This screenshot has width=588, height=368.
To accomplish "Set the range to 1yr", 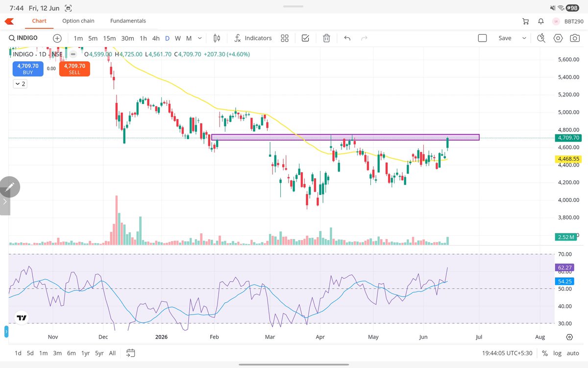I will point(86,353).
